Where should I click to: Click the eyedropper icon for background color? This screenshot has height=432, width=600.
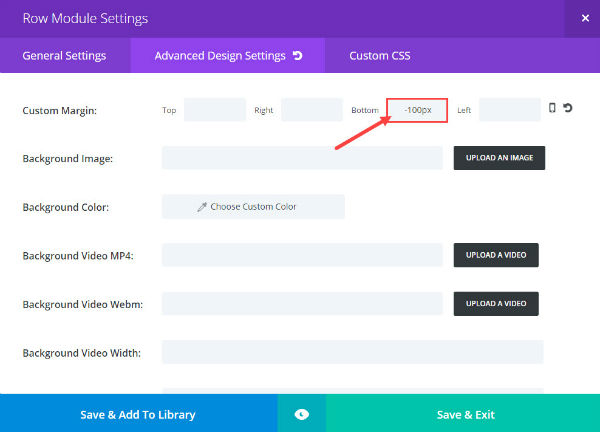pyautogui.click(x=202, y=207)
